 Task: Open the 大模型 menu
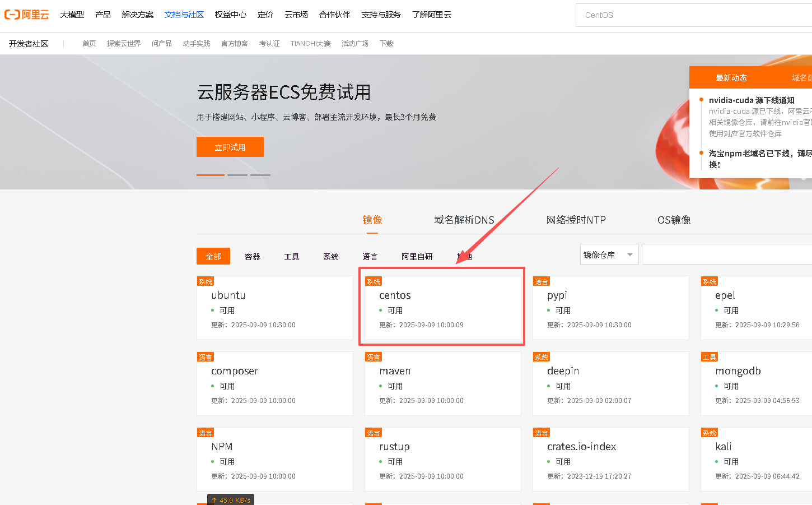pos(72,15)
